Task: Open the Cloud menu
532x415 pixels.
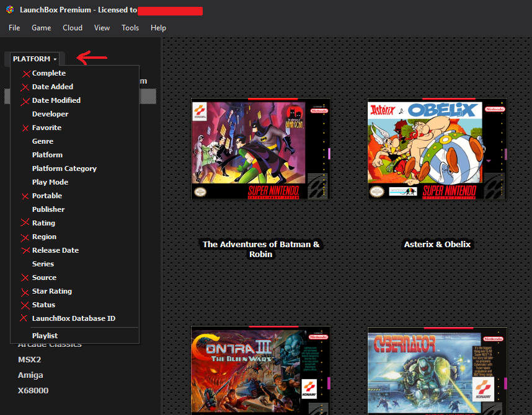Action: [x=73, y=28]
